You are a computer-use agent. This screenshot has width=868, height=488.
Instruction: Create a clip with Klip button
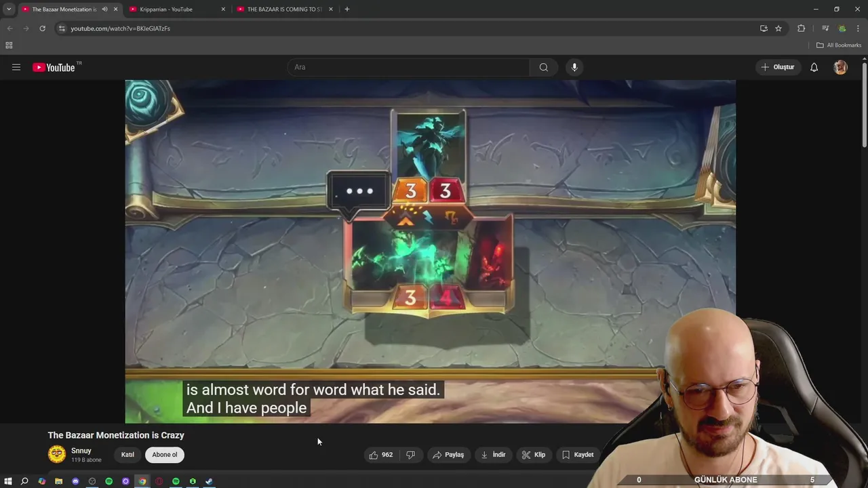[533, 455]
